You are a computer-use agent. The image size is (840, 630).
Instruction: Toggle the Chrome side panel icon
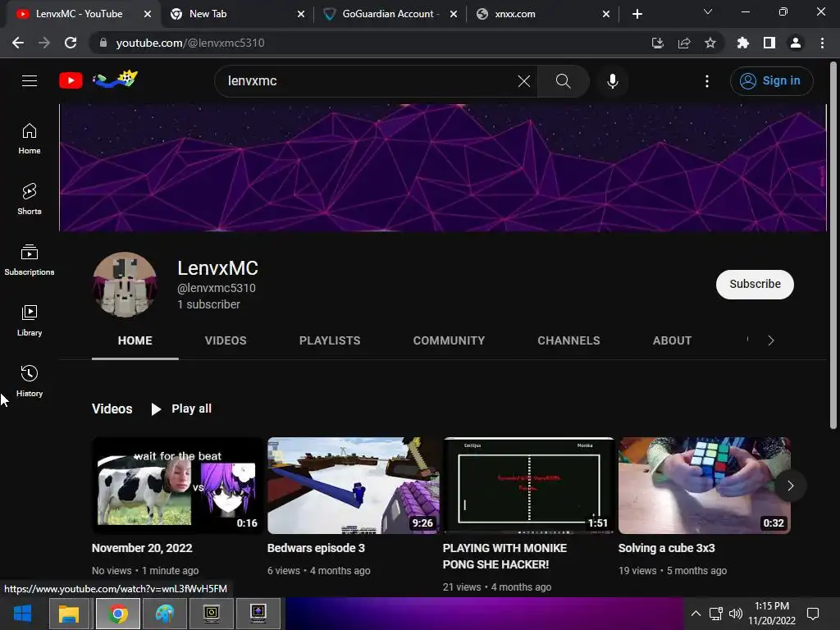[x=769, y=43]
